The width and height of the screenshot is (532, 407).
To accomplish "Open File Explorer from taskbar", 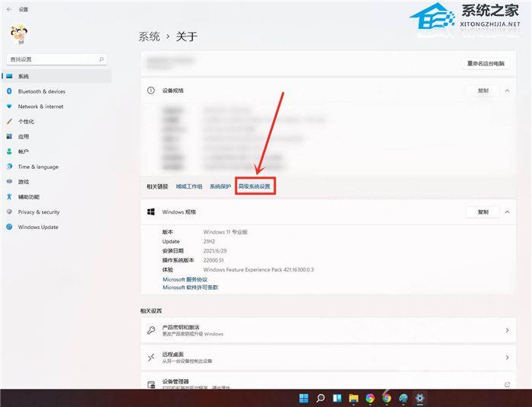I will [353, 398].
